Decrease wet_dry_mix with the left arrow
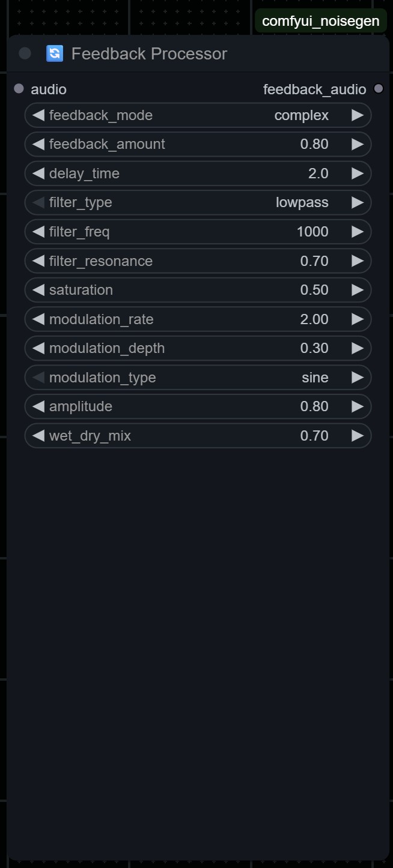This screenshot has width=393, height=868. [x=38, y=436]
